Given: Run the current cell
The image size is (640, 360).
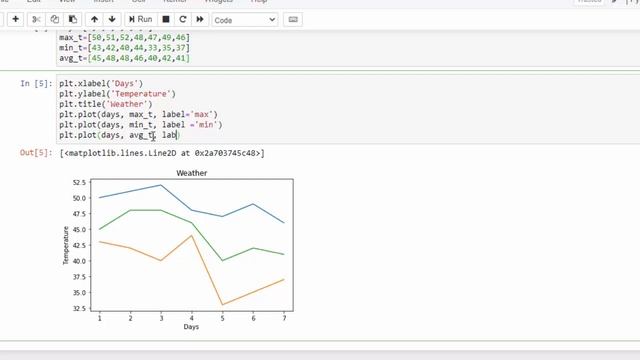Looking at the screenshot, I should 140,19.
